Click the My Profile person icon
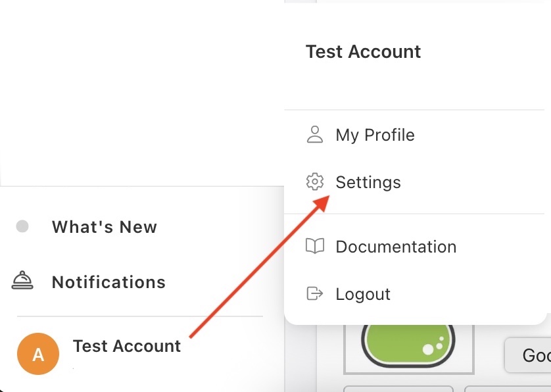Screen dimensions: 551x392 [316, 135]
